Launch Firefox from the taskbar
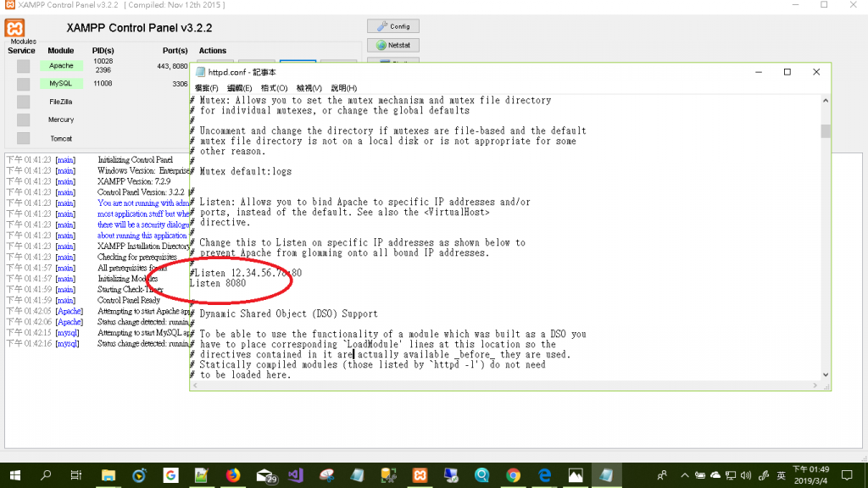The image size is (868, 488). tap(233, 475)
